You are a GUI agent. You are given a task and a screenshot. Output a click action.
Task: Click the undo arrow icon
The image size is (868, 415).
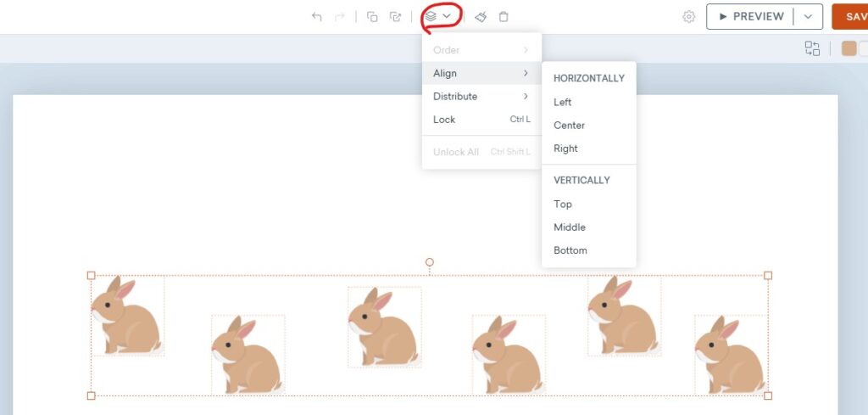click(x=317, y=17)
